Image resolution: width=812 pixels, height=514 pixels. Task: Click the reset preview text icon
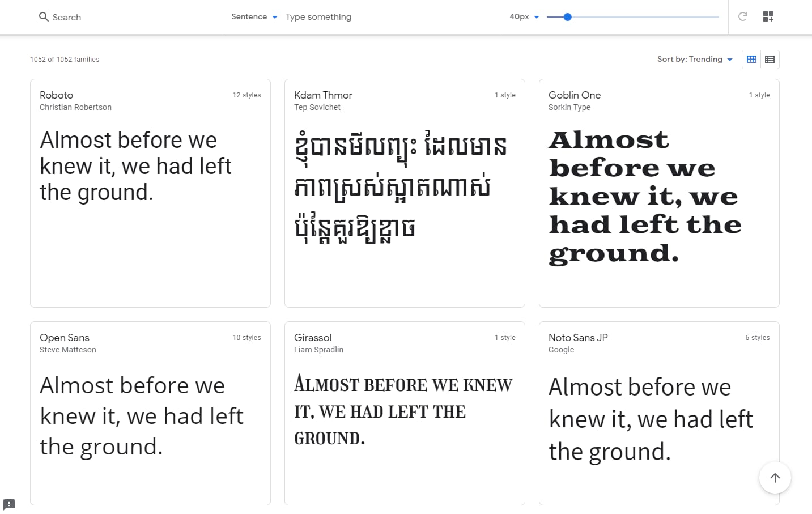click(742, 16)
